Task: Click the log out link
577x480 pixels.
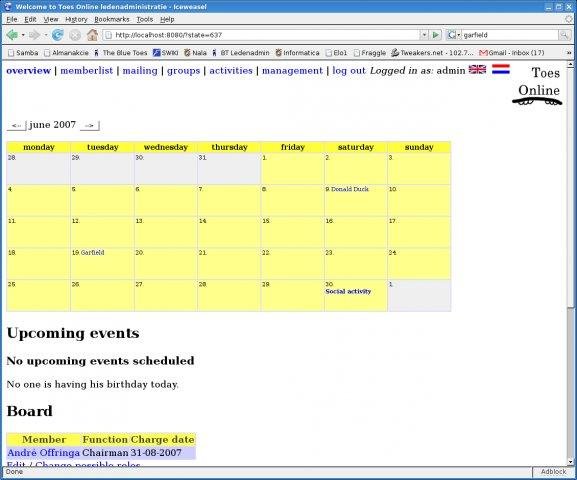Action: pos(349,70)
